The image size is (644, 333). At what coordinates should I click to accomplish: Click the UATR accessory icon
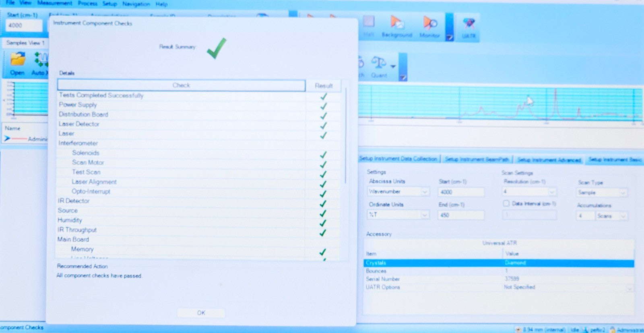468,23
